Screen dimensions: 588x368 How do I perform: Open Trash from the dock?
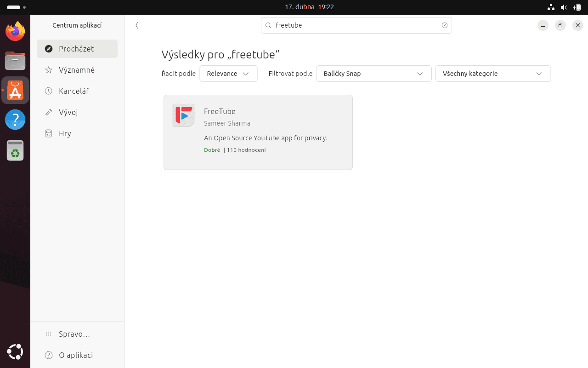(15, 150)
